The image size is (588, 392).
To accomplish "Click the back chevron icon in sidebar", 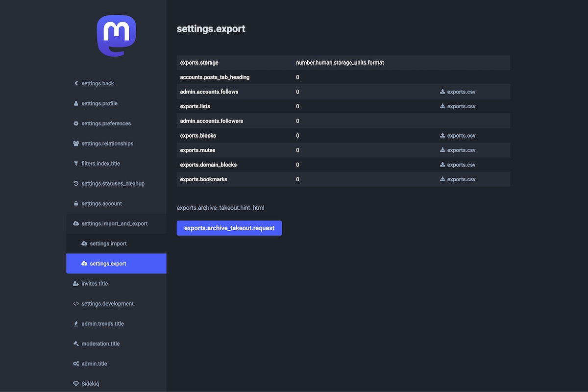I will [76, 83].
